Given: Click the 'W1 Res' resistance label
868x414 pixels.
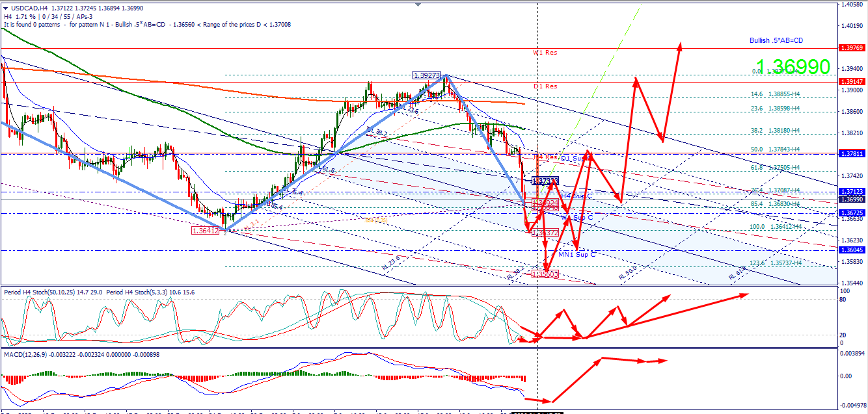Looking at the screenshot, I should tap(545, 53).
